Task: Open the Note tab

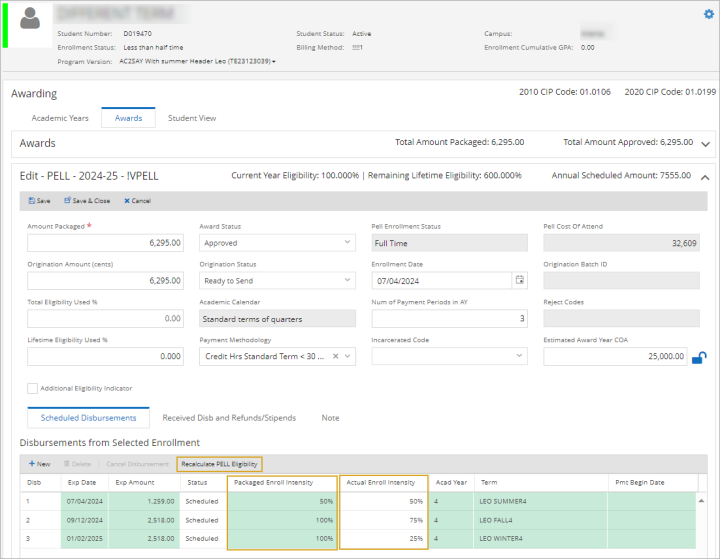Action: (x=331, y=418)
